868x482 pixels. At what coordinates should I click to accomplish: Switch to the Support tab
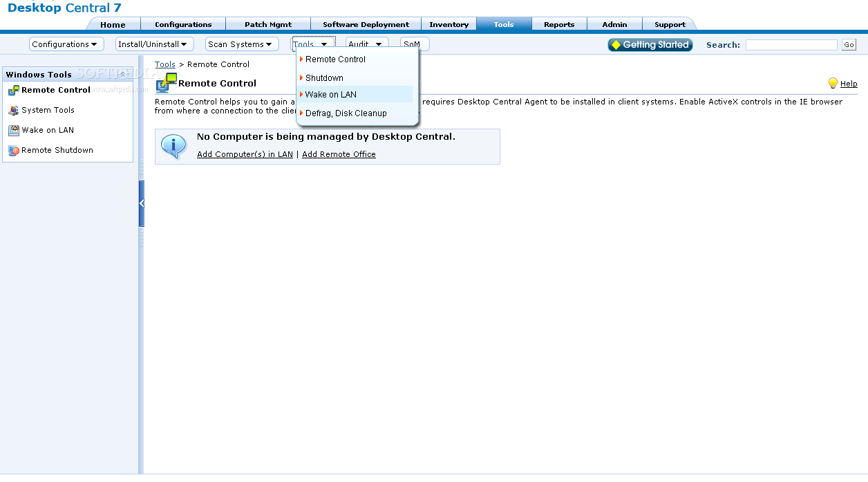coord(670,24)
